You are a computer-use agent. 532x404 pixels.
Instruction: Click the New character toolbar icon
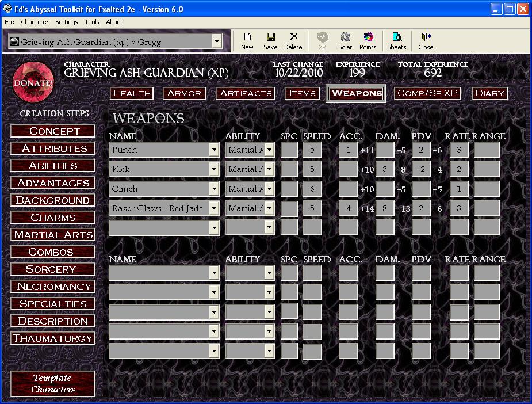(x=247, y=41)
